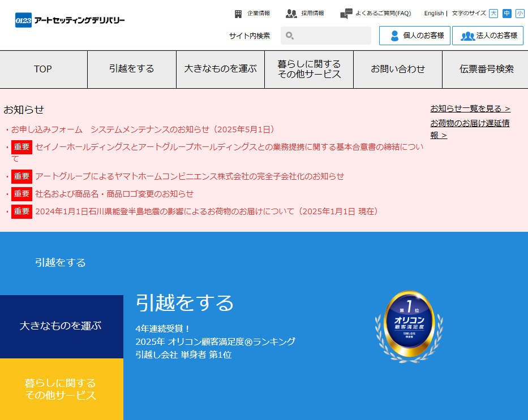
Task: Click the 文字のサイズ label
Action: tap(469, 14)
